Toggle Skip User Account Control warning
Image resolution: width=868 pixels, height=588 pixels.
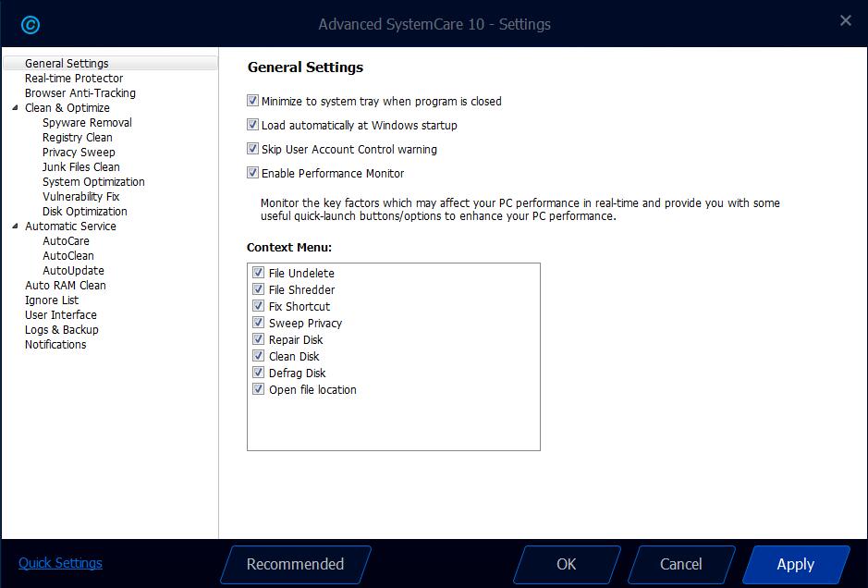(252, 148)
